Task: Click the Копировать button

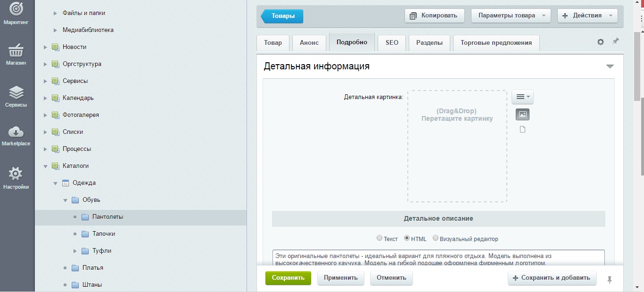Action: point(434,16)
